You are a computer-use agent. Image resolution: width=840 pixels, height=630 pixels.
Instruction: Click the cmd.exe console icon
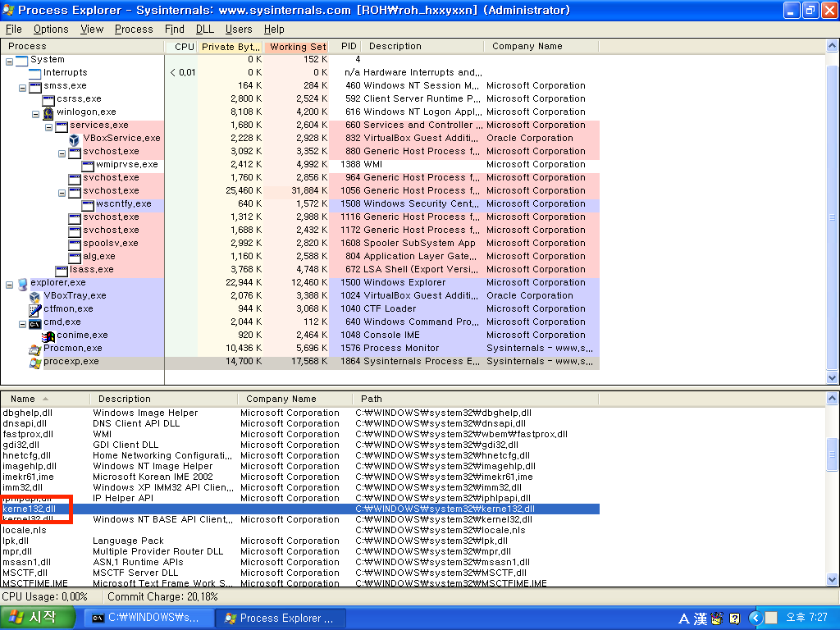coord(34,323)
